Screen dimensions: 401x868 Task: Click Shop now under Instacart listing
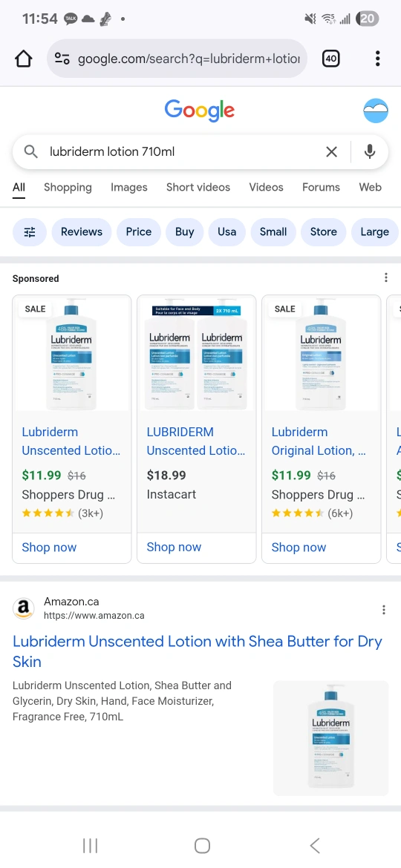pos(174,547)
